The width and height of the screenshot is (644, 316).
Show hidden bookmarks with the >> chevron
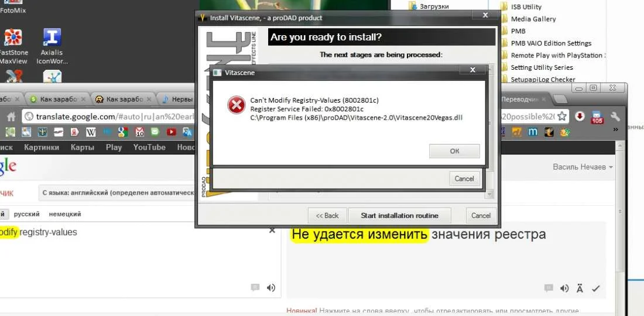(616, 129)
